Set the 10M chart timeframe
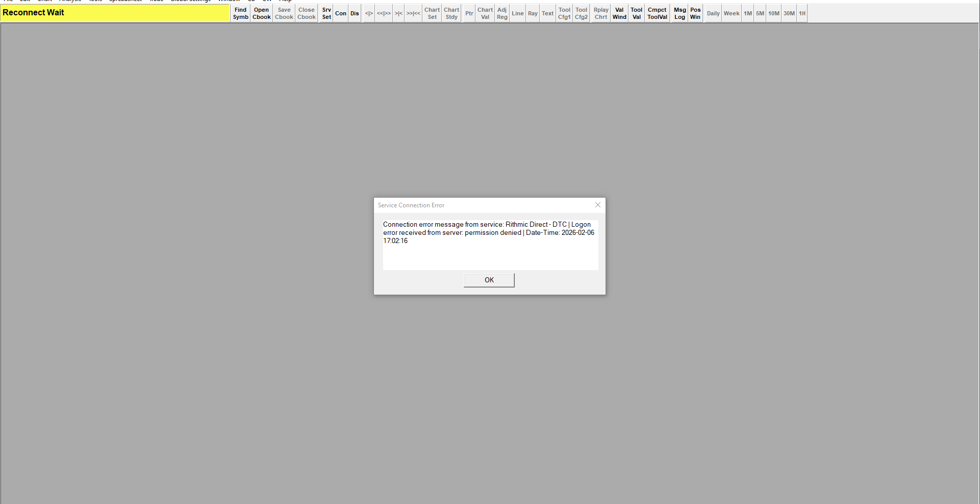 click(x=774, y=13)
